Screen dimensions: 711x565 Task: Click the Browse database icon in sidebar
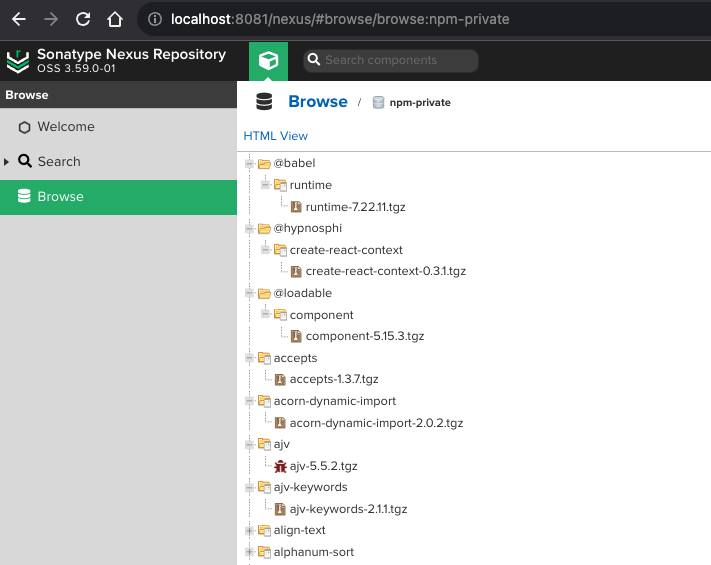[x=24, y=196]
